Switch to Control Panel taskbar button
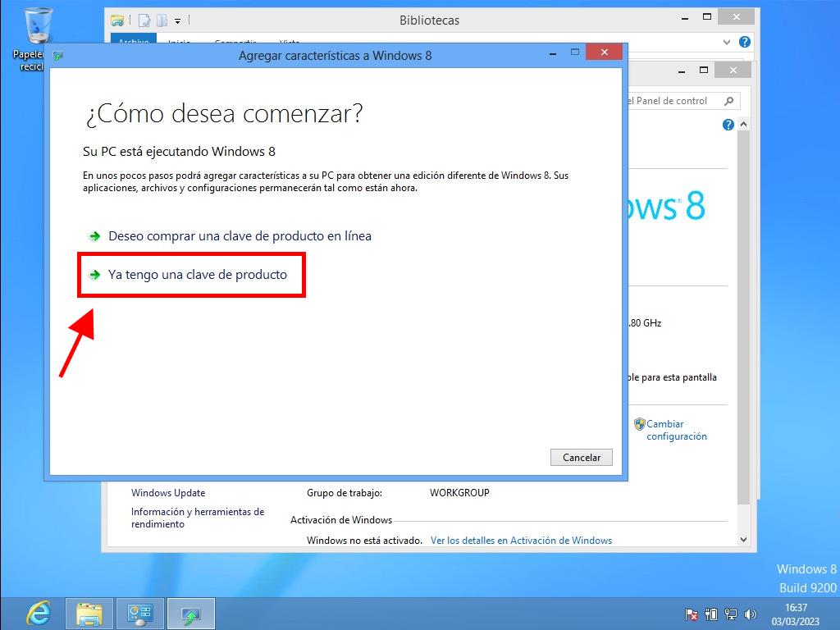Screen dimensions: 840x630 click(x=140, y=614)
